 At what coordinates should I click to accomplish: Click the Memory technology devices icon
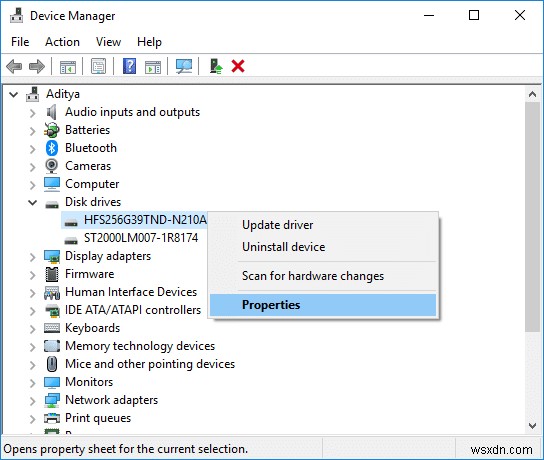point(52,346)
